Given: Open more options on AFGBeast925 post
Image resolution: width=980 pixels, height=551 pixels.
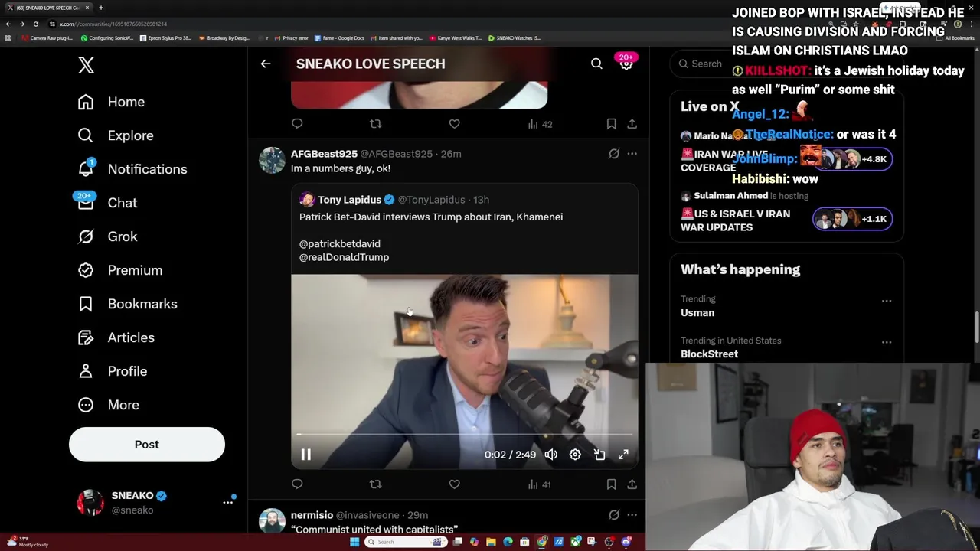Looking at the screenshot, I should click(x=632, y=154).
